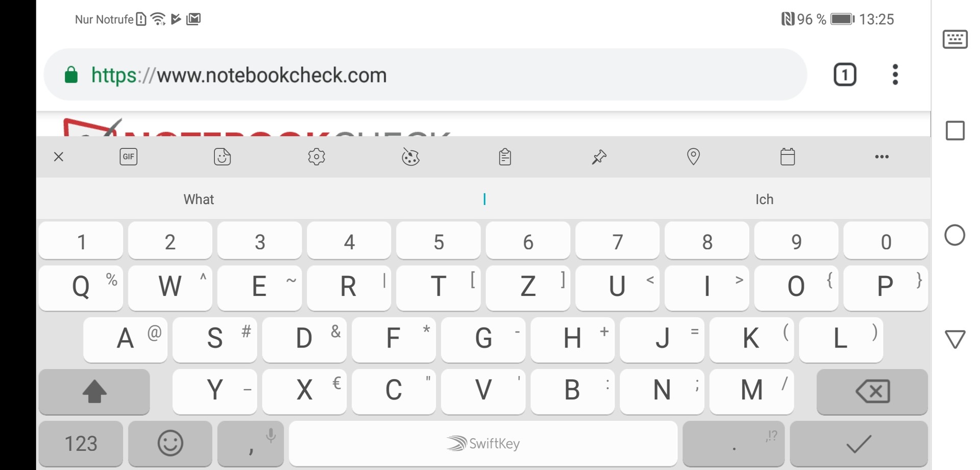The height and width of the screenshot is (470, 980).
Task: Open the tab switcher showing 1 tab
Action: coord(845,75)
